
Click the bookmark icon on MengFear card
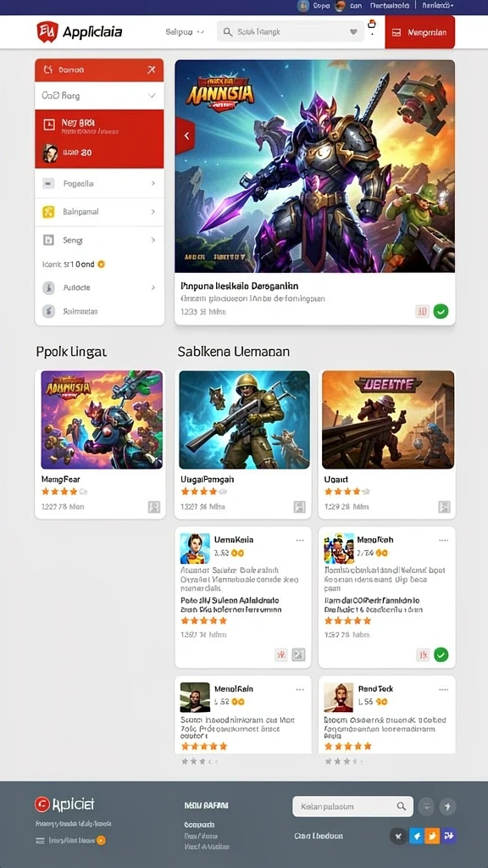click(x=154, y=507)
